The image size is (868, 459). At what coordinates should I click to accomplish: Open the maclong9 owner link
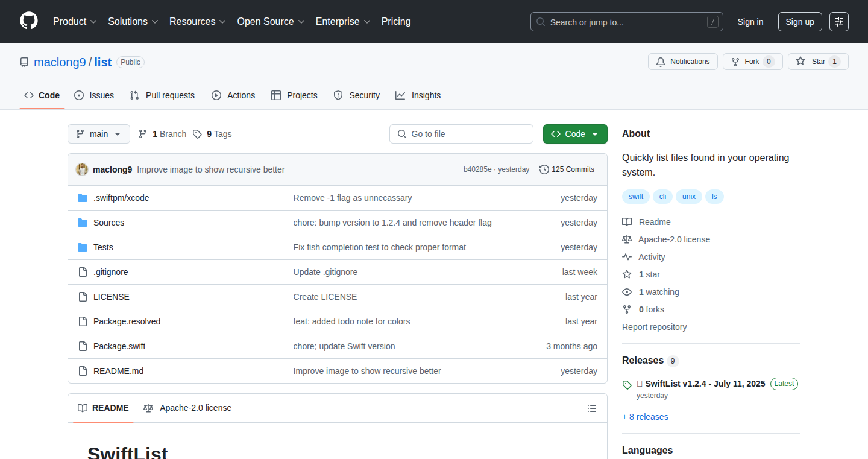(60, 62)
